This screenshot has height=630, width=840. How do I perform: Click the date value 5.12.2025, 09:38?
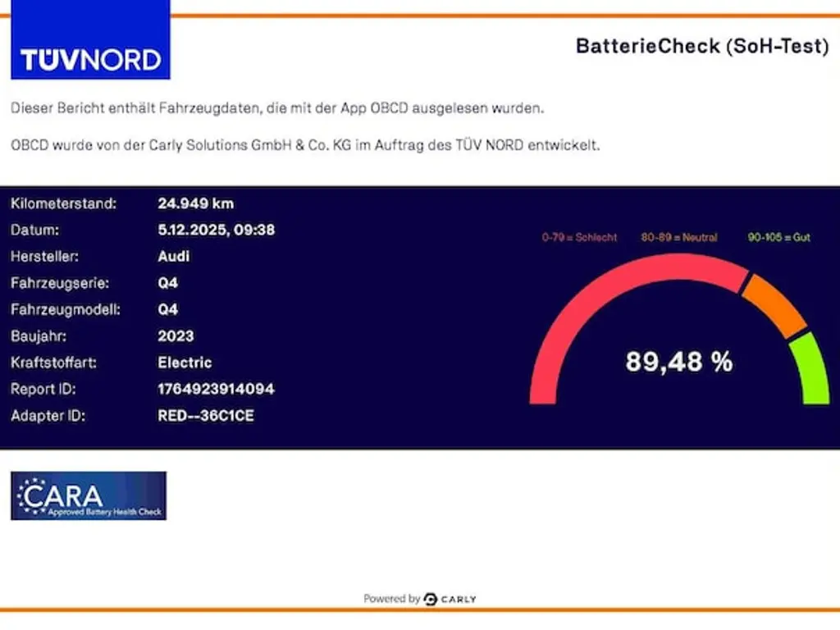216,231
